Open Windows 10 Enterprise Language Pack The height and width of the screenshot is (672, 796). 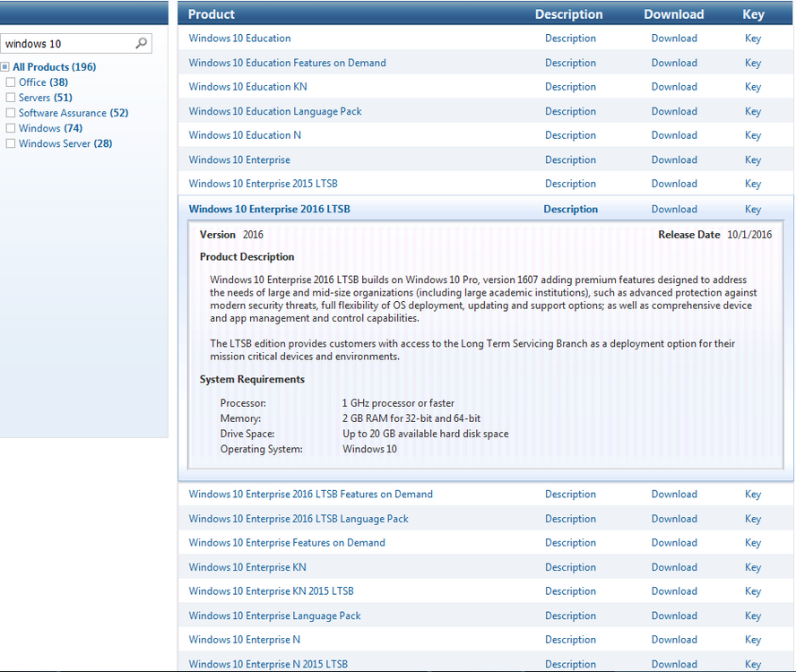pyautogui.click(x=274, y=616)
